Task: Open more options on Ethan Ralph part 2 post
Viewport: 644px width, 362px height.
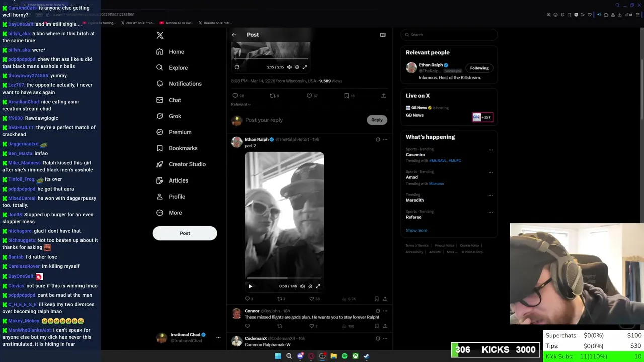Action: coord(385,140)
